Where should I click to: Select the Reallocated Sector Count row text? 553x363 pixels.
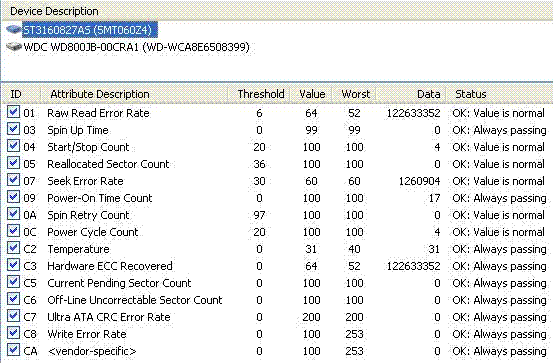click(108, 164)
